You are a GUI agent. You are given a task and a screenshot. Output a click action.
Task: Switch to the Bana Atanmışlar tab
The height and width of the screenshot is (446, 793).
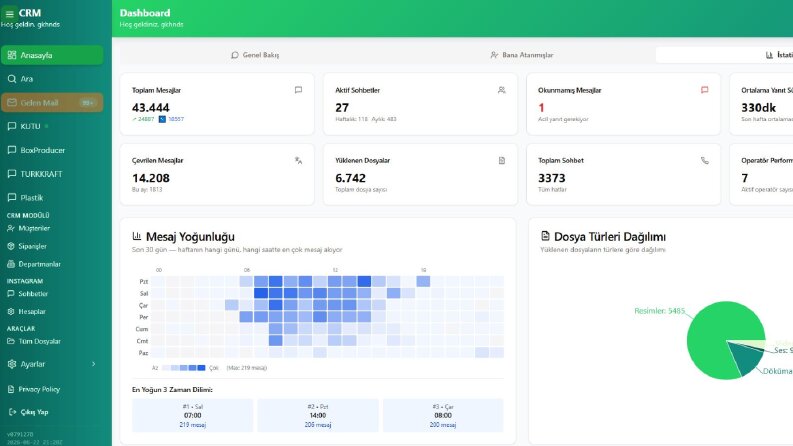coord(521,55)
